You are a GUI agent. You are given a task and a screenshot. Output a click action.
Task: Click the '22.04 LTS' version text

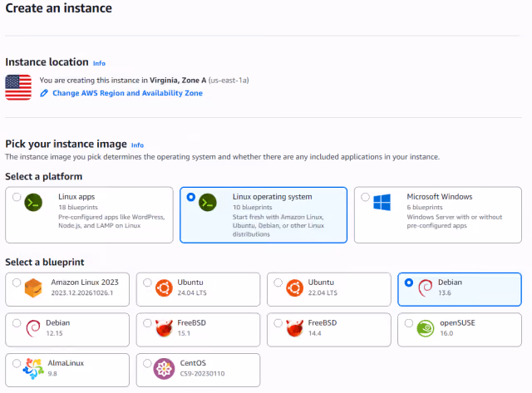(323, 292)
